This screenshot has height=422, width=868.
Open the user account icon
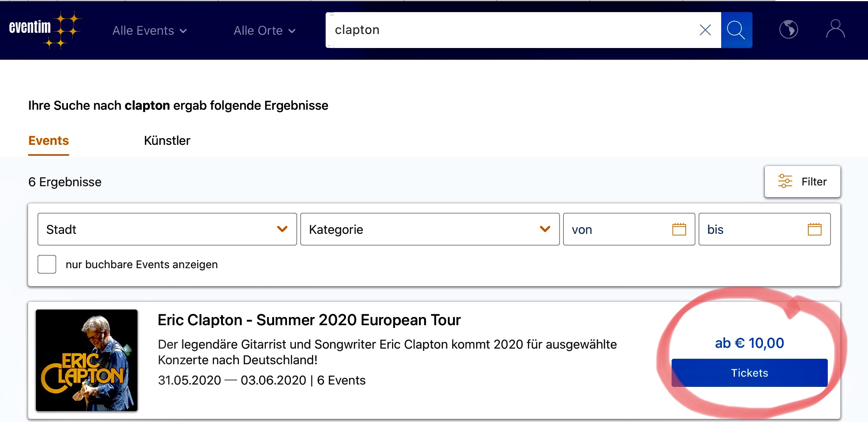click(x=835, y=29)
